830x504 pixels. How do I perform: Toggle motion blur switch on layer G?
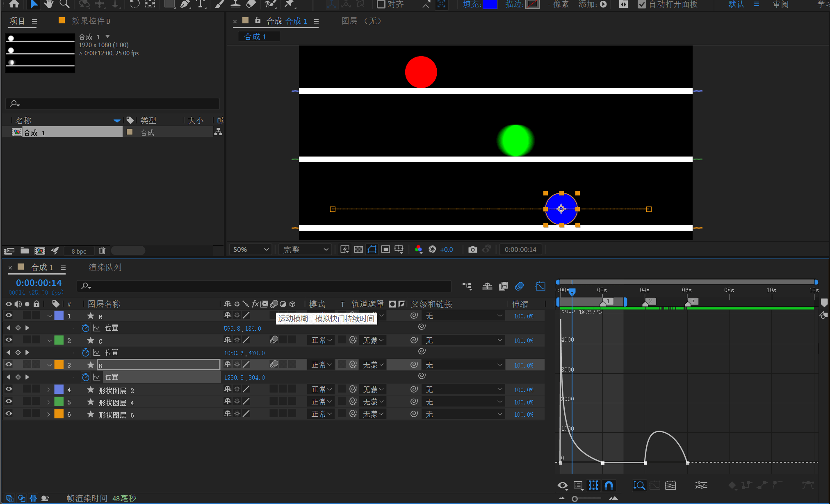tap(274, 340)
